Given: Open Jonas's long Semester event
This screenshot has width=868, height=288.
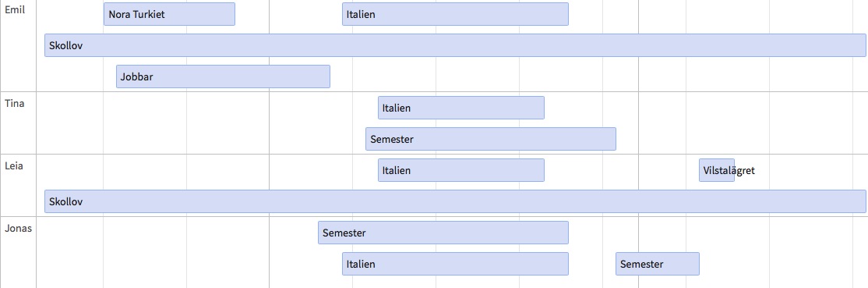Looking at the screenshot, I should point(443,233).
